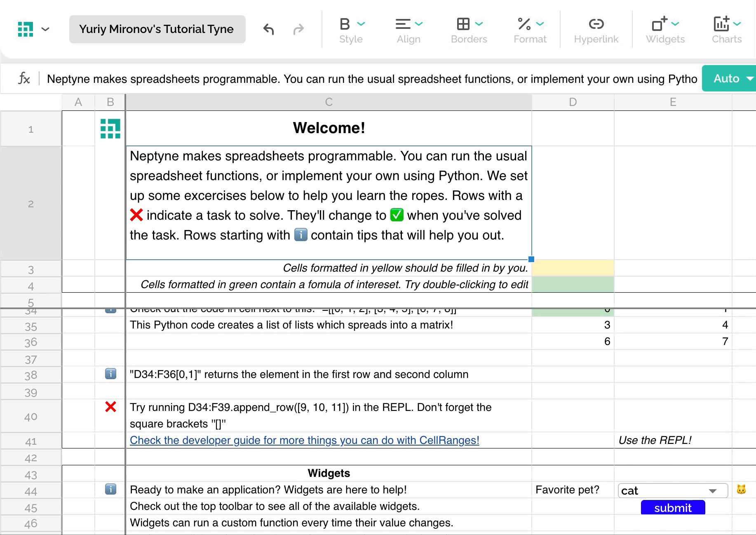Open the Neptyne app logo menu
756x535 pixels.
pos(26,29)
